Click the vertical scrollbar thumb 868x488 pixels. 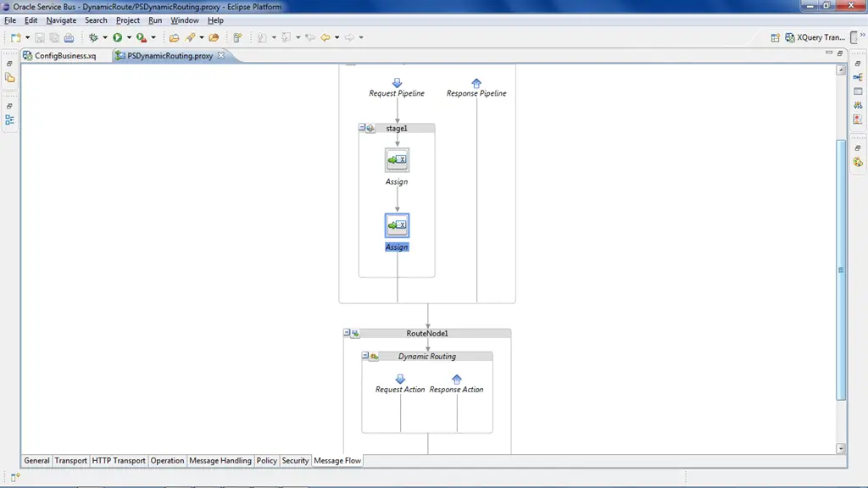click(x=841, y=270)
